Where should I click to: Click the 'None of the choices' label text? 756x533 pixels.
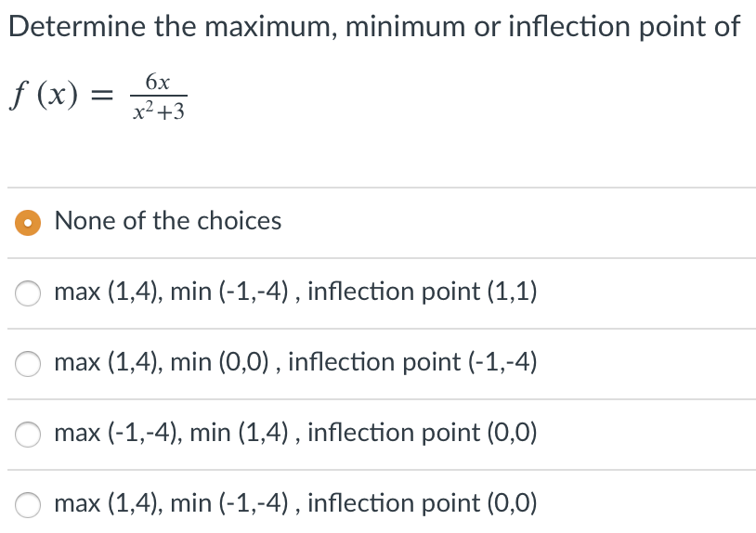click(168, 221)
